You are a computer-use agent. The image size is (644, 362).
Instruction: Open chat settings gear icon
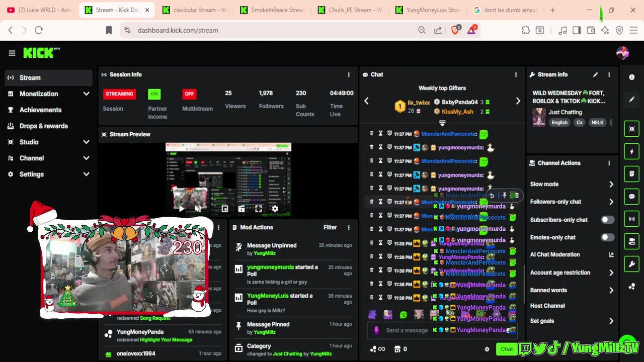point(487,349)
